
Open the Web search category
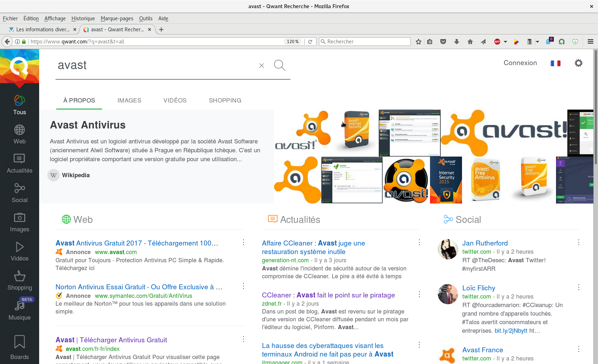click(x=20, y=134)
